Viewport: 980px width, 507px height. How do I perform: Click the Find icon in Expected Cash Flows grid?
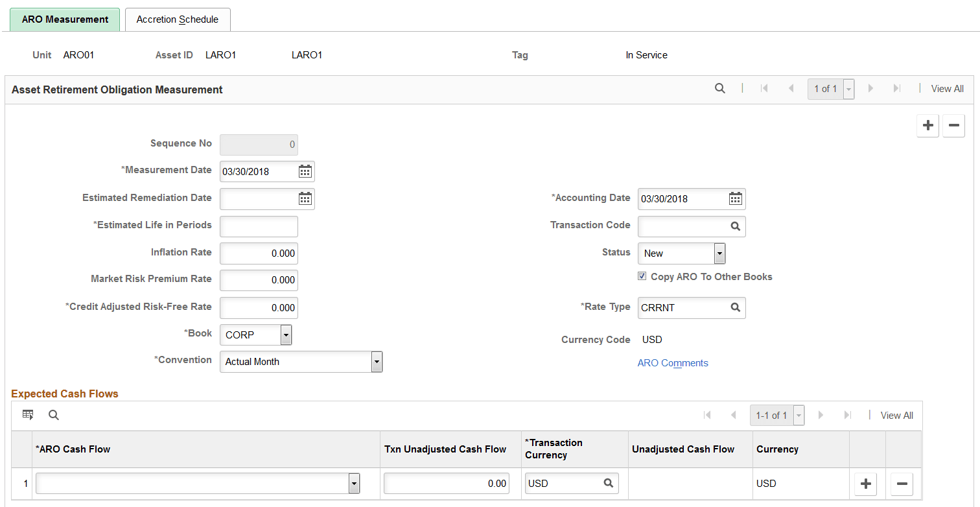pyautogui.click(x=53, y=414)
